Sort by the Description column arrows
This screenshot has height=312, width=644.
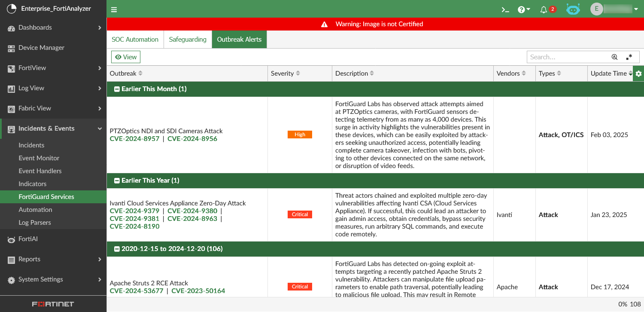pos(372,73)
